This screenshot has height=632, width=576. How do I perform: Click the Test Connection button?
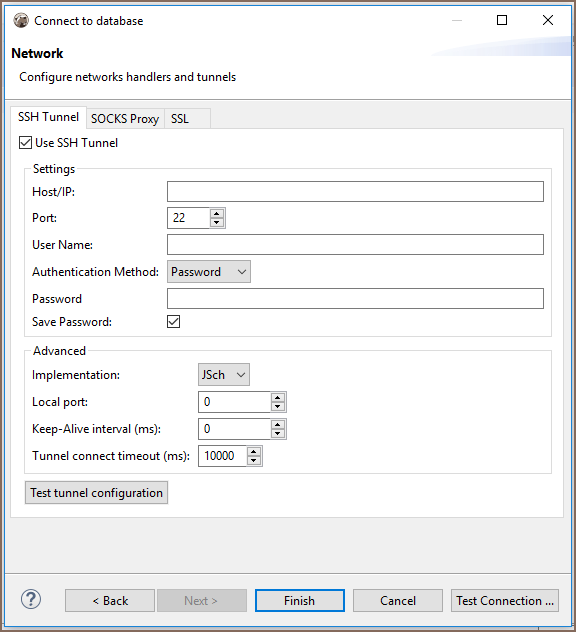pos(505,601)
